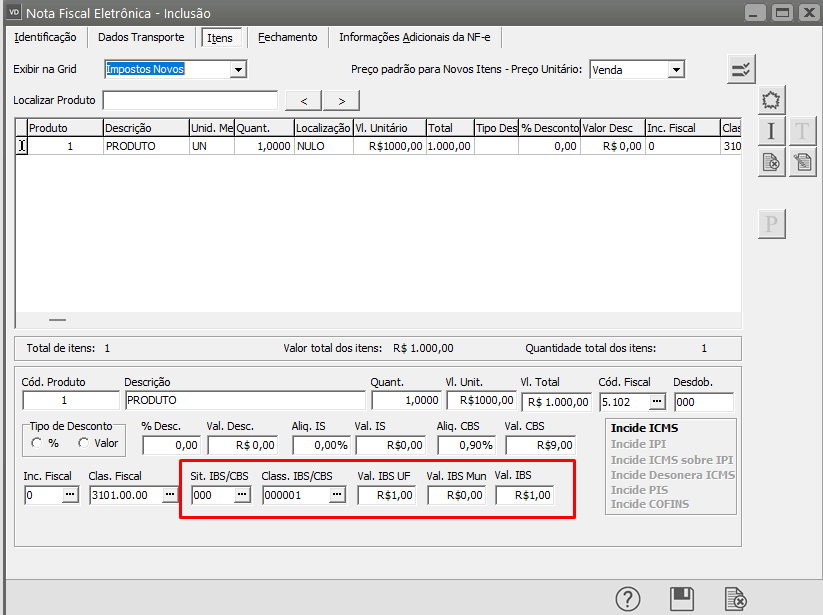
Task: Click the edit document pencil icon
Action: (x=802, y=163)
